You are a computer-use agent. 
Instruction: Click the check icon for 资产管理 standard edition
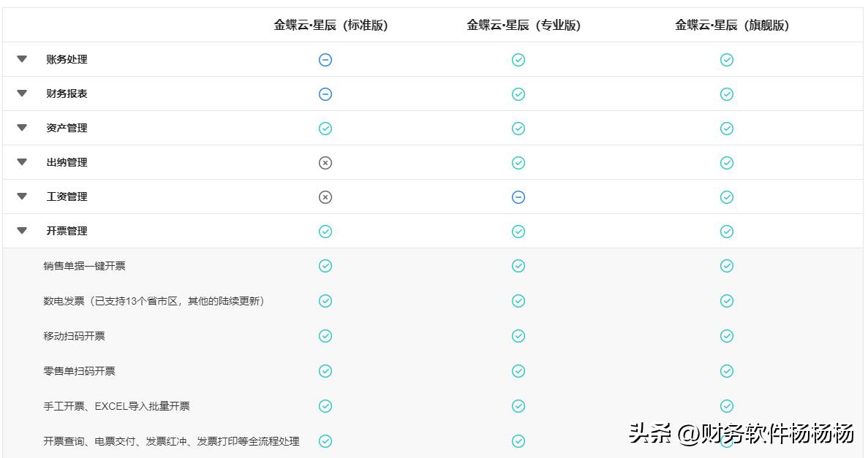pyautogui.click(x=325, y=128)
